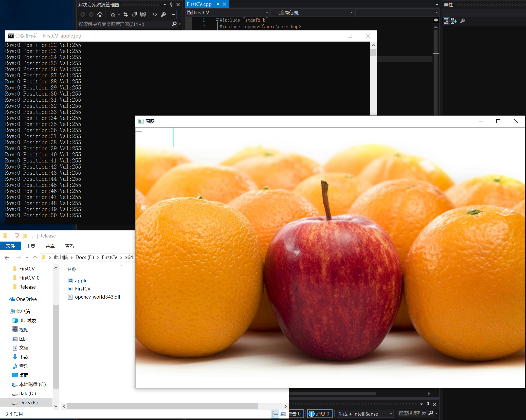Open the 查看 ribbon tab in File Explorer
The height and width of the screenshot is (420, 526).
(x=69, y=246)
